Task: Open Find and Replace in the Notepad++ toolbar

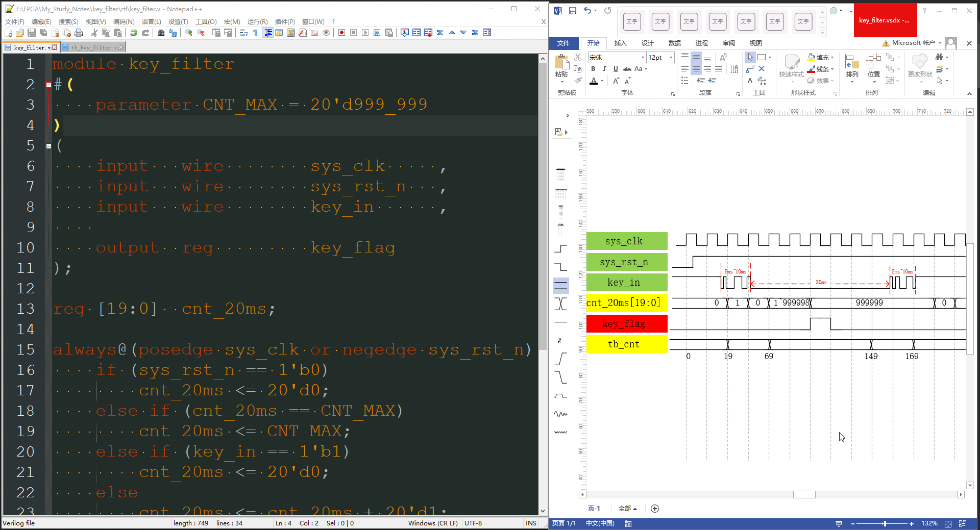Action: 173,33
